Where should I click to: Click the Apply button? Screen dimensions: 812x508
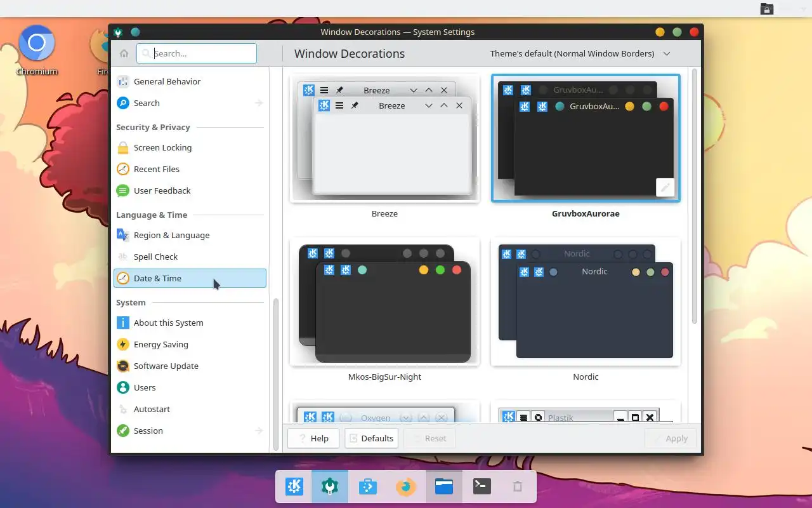click(671, 438)
